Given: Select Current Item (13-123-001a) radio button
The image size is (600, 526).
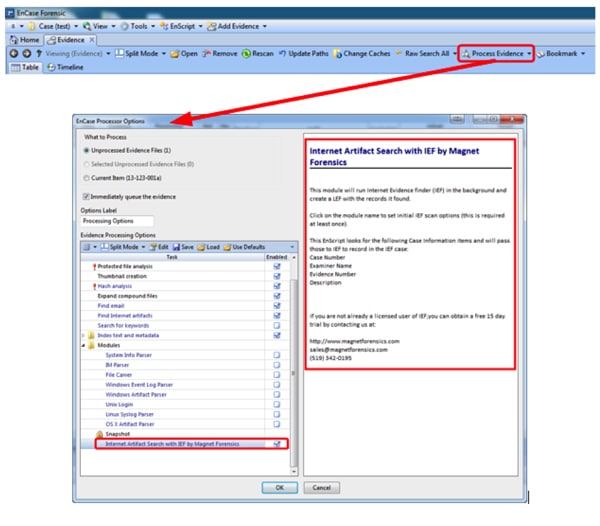Looking at the screenshot, I should [86, 178].
